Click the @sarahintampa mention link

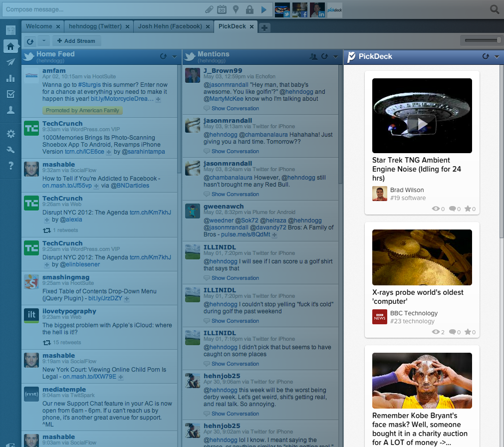coord(143,152)
